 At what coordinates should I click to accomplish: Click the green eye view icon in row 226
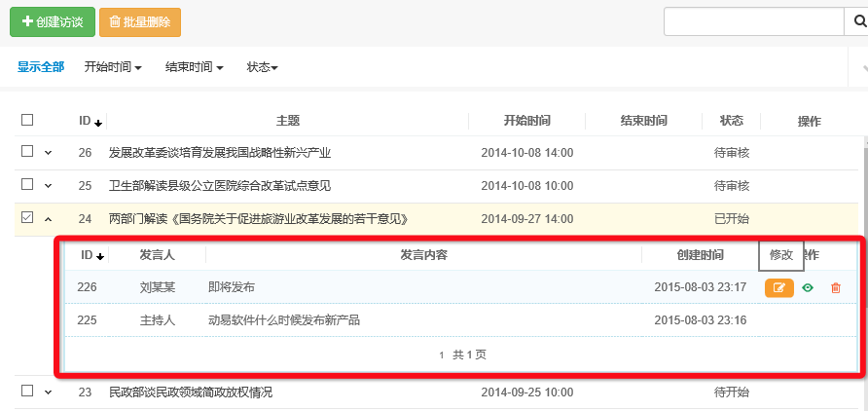coord(807,287)
